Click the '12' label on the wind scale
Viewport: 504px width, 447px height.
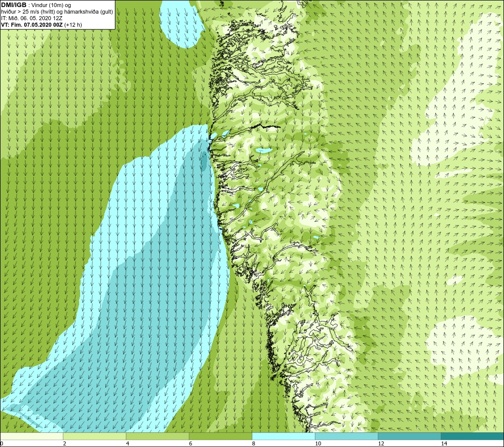tap(381, 443)
